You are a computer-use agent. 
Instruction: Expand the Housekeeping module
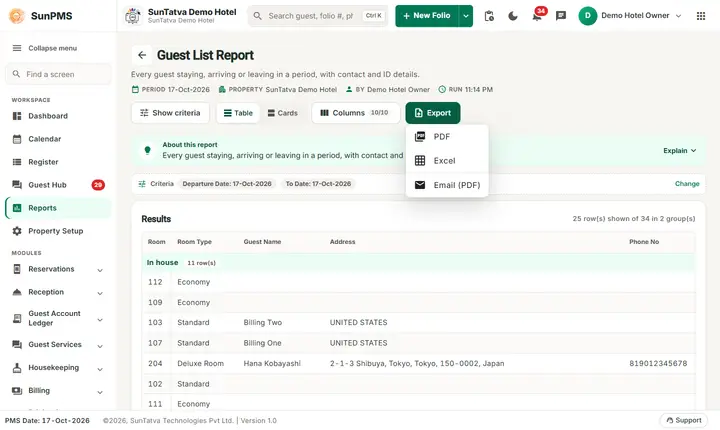tap(58, 368)
